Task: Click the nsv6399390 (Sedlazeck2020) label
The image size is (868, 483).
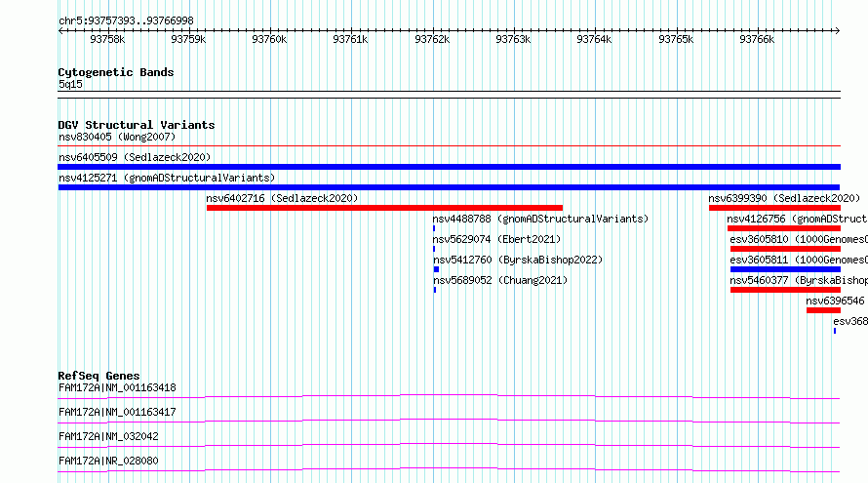Action: [784, 198]
